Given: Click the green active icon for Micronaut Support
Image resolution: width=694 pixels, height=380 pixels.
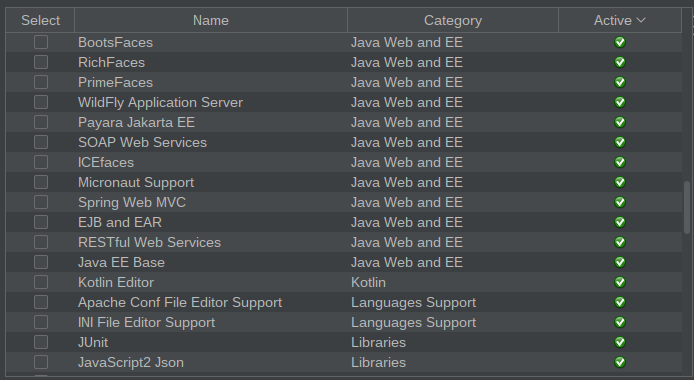Looking at the screenshot, I should pos(620,182).
